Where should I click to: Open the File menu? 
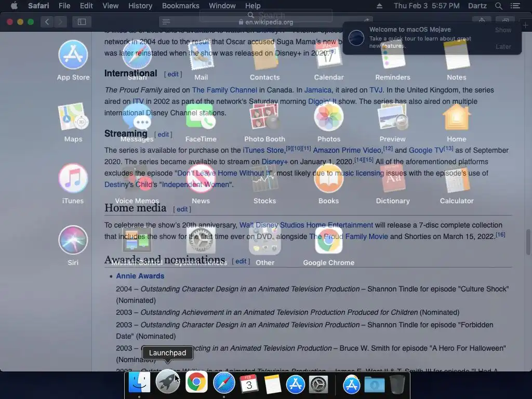click(x=64, y=6)
